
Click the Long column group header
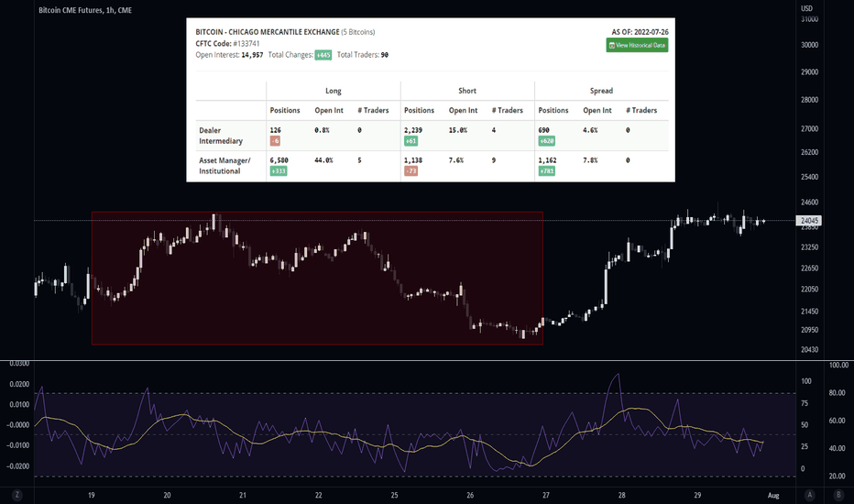(x=334, y=91)
